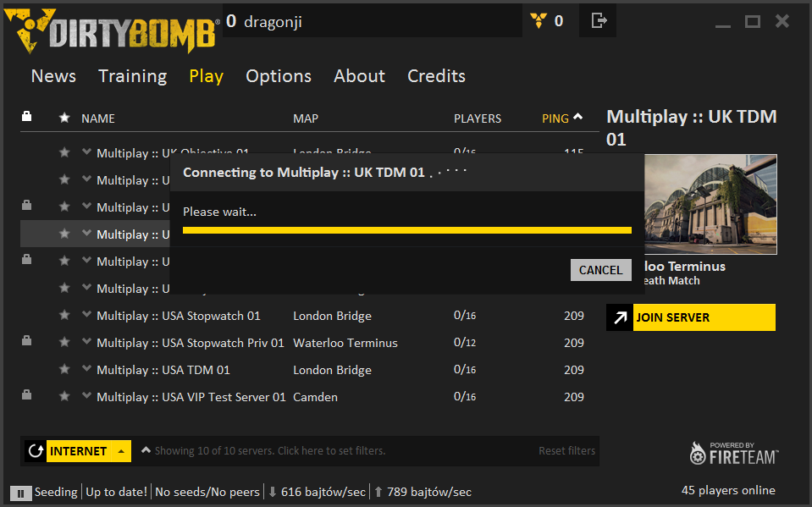This screenshot has height=507, width=812.
Task: Click the pause seeding icon in status bar
Action: coord(20,493)
